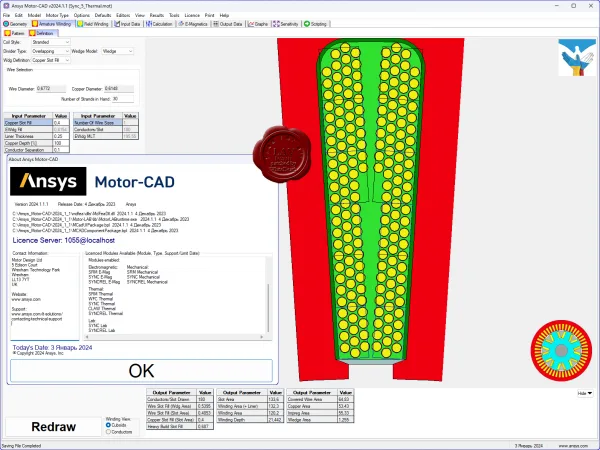The width and height of the screenshot is (600, 450).
Task: Click the Calculation tab icon
Action: point(148,24)
